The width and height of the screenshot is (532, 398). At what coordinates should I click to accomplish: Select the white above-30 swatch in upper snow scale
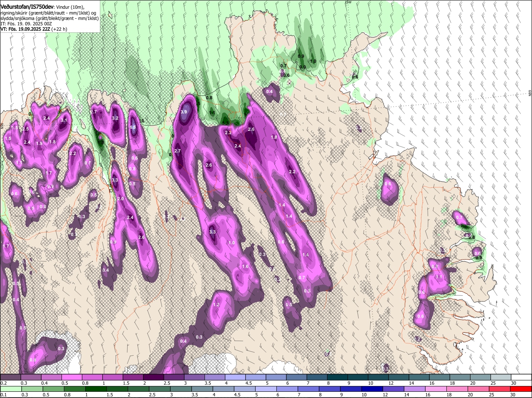(x=521, y=377)
